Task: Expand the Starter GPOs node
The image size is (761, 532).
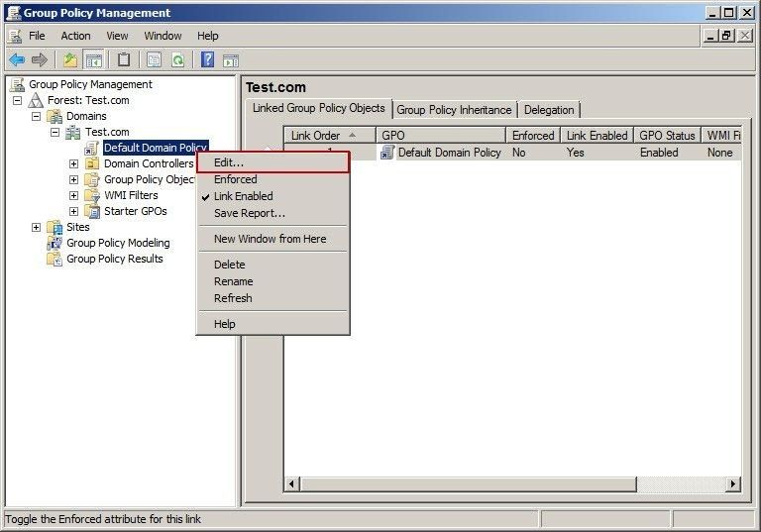Action: pos(73,212)
